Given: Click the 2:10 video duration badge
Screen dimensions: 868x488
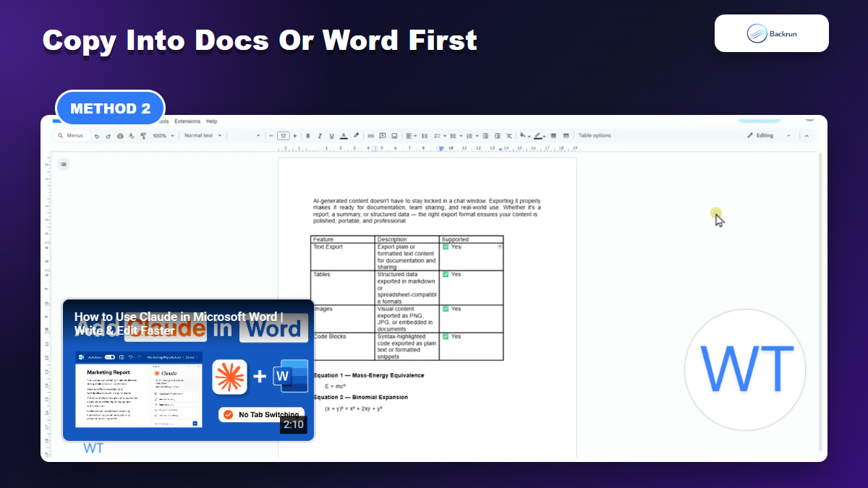Looking at the screenshot, I should 294,424.
